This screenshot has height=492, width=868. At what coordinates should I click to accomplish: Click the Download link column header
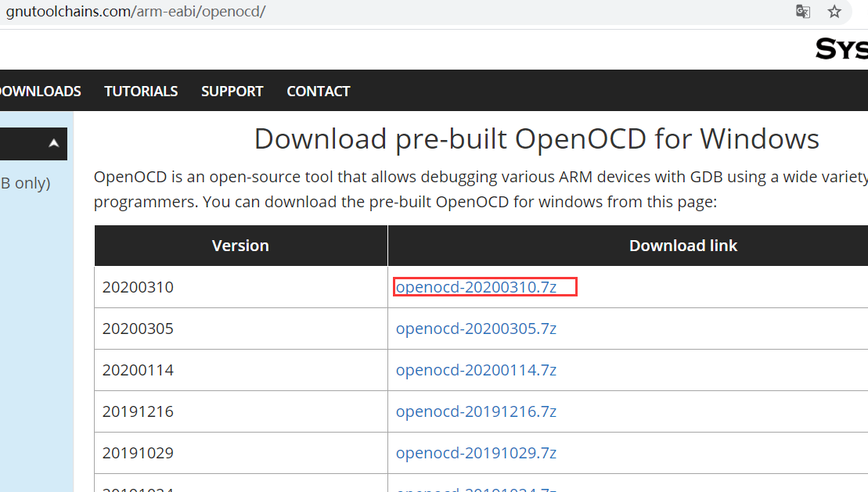pos(683,245)
